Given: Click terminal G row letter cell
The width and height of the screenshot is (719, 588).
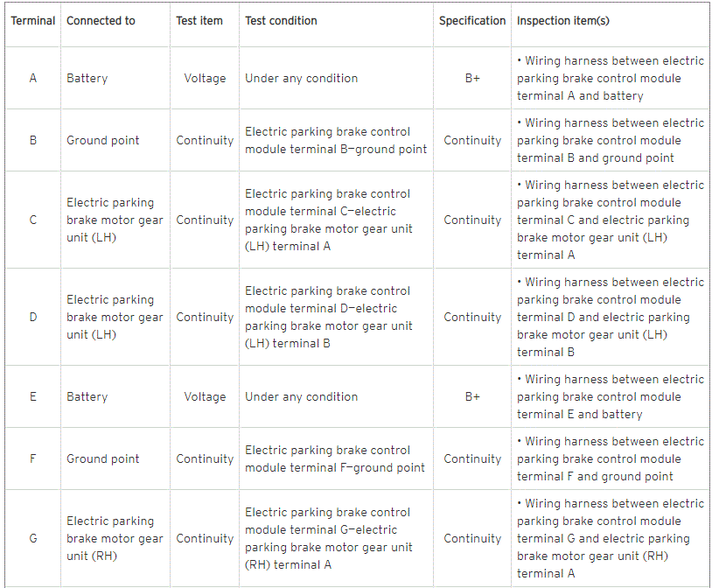Looking at the screenshot, I should click(x=33, y=538).
